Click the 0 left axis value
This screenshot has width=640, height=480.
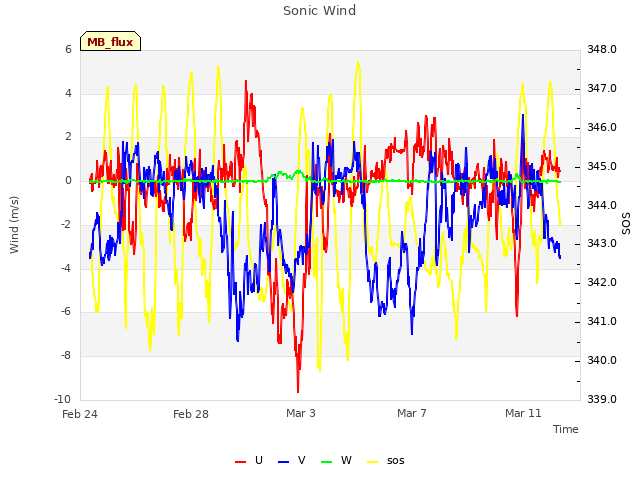tap(68, 180)
